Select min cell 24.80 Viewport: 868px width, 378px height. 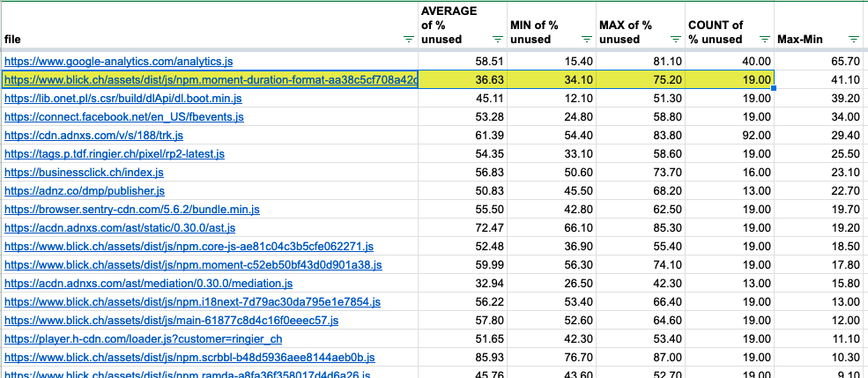pos(552,117)
